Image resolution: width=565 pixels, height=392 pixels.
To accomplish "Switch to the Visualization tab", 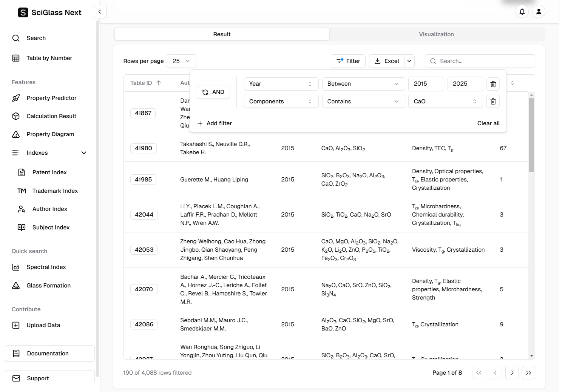I will [x=436, y=34].
